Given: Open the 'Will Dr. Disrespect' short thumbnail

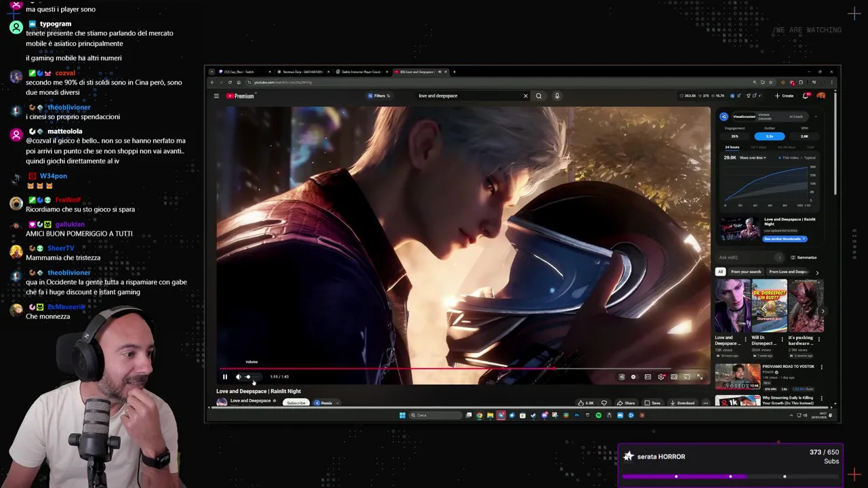Looking at the screenshot, I should (x=770, y=306).
